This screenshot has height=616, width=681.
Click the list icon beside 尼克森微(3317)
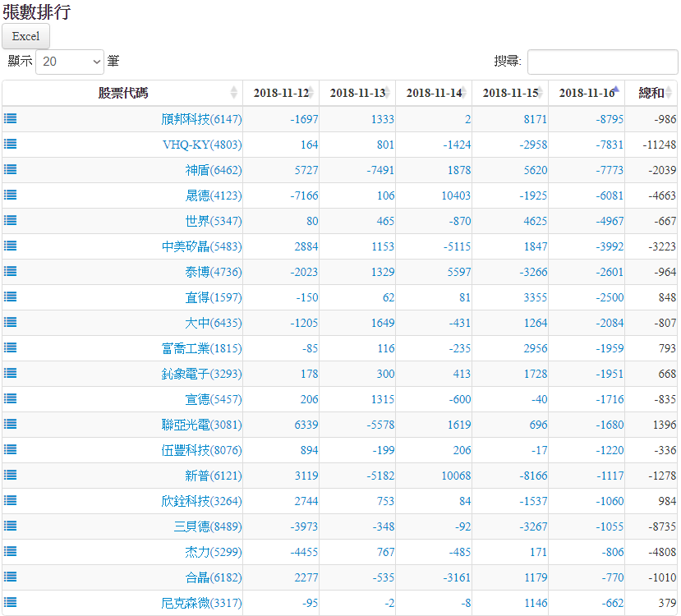[x=10, y=602]
